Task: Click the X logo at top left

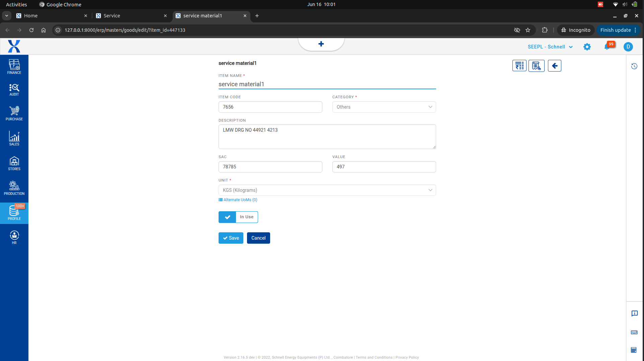Action: [x=14, y=46]
